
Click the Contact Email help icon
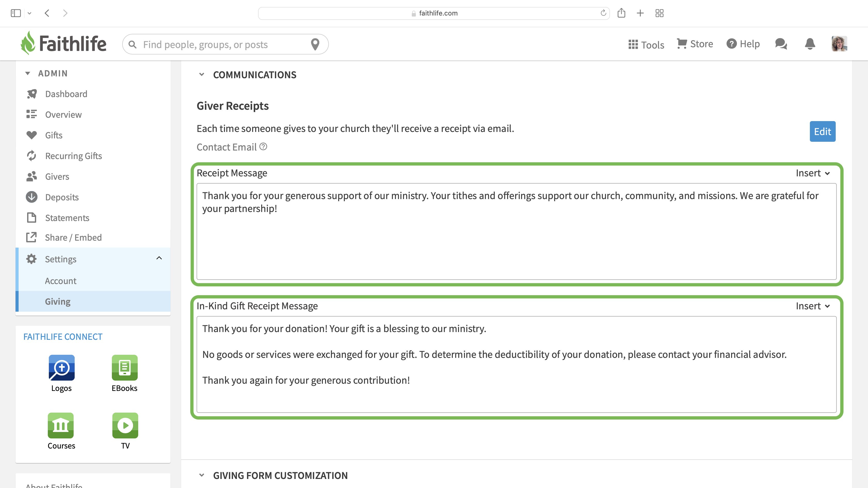263,146
